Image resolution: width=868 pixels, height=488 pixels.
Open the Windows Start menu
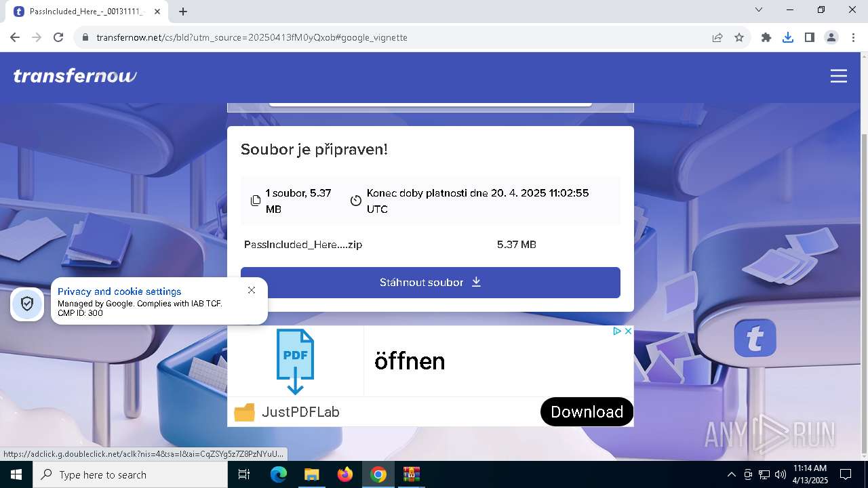click(16, 474)
